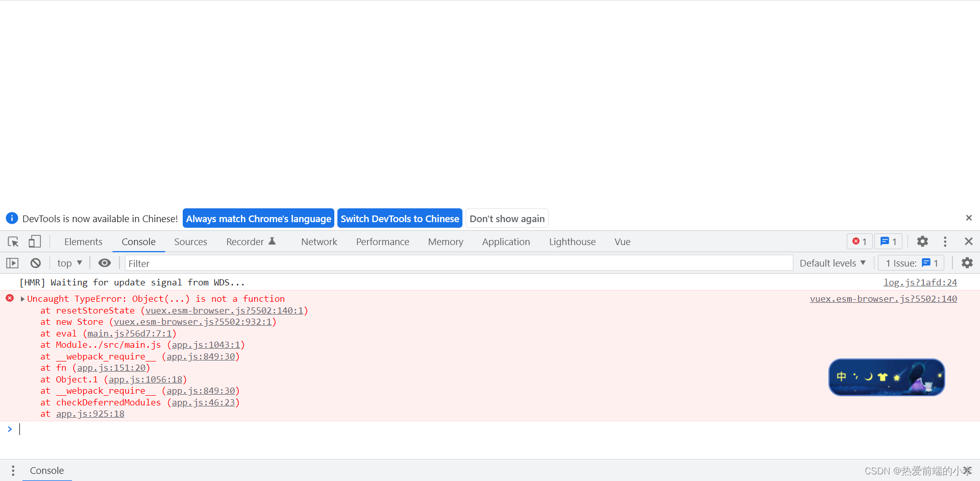Image resolution: width=980 pixels, height=481 pixels.
Task: Toggle the device emulation toolbar
Action: point(34,242)
